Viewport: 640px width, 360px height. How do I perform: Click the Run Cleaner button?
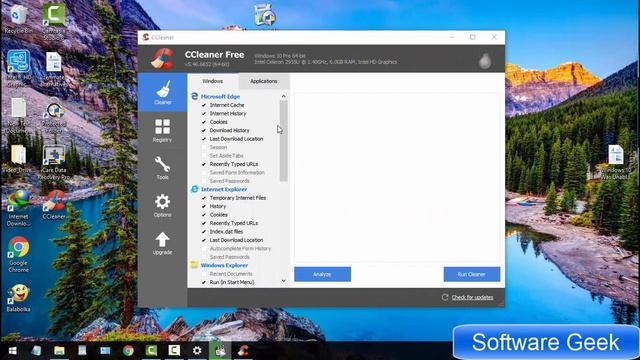click(x=471, y=274)
